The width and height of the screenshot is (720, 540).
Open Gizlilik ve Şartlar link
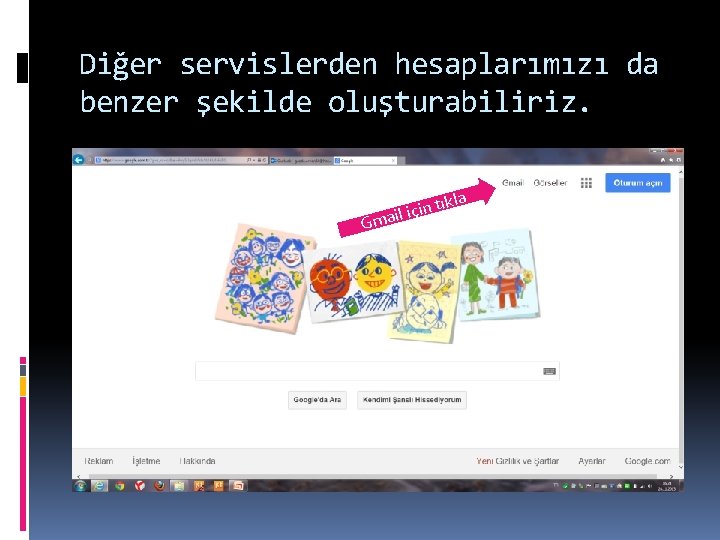click(x=527, y=461)
